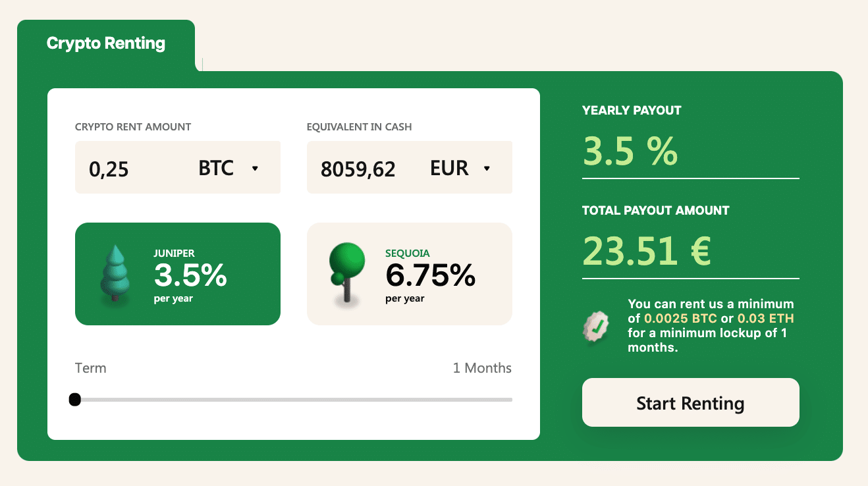
Task: Click the Juniper tree icon
Action: click(x=116, y=273)
